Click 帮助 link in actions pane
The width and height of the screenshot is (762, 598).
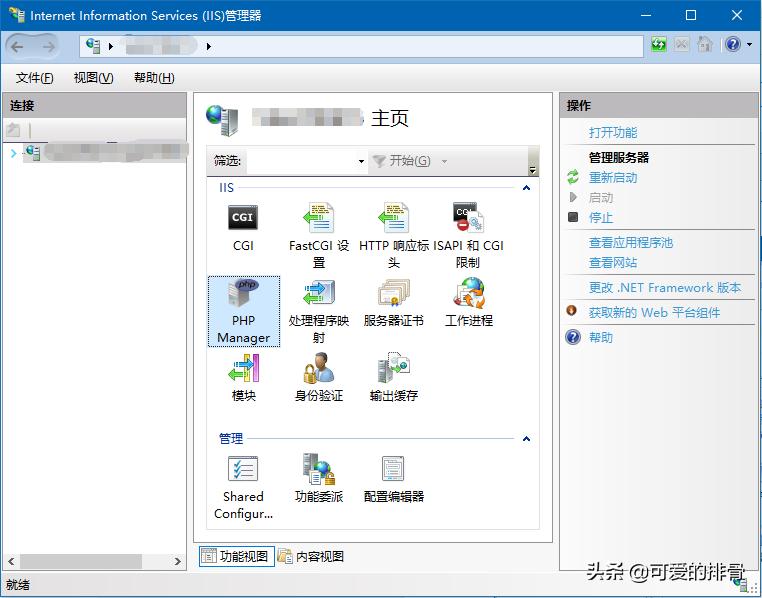tap(601, 337)
